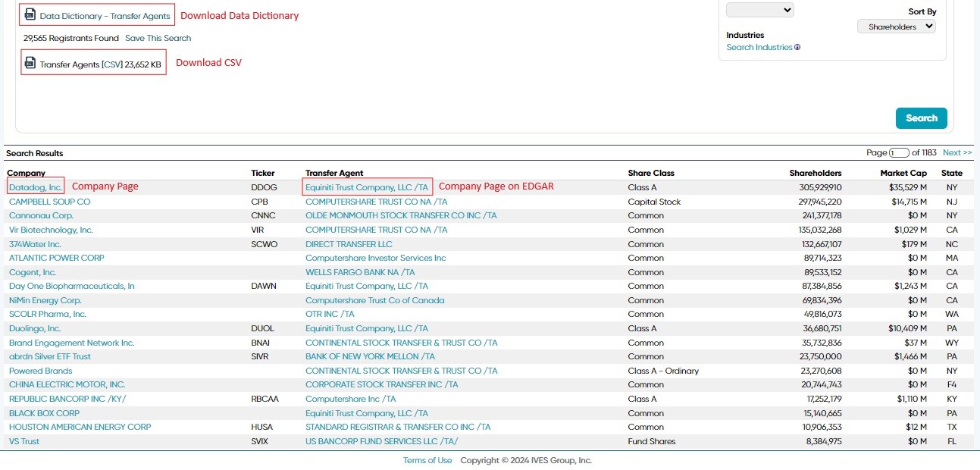The image size is (980, 470).
Task: Click the Market Cap column header
Action: pyautogui.click(x=903, y=173)
